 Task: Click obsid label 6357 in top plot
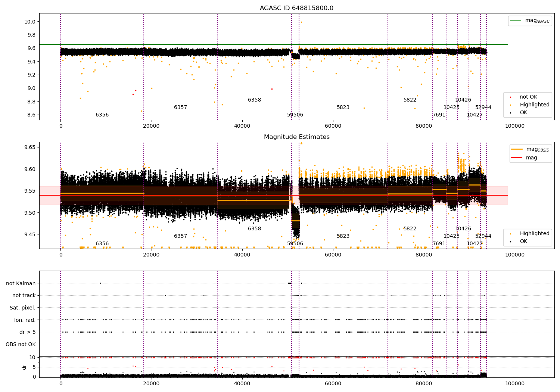(x=180, y=108)
